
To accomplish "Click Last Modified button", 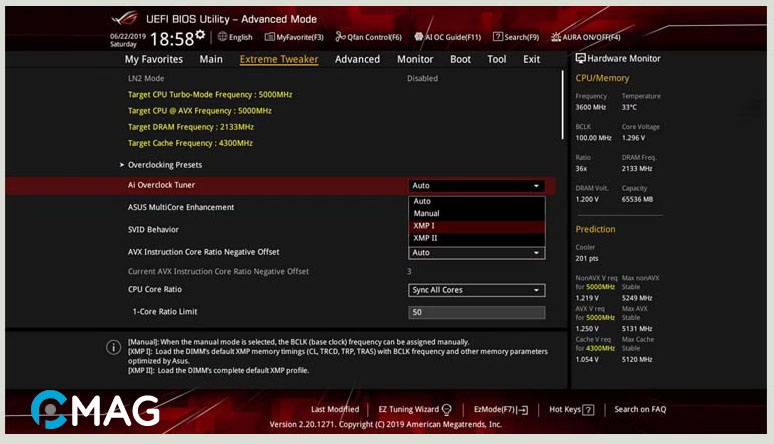I will 335,409.
